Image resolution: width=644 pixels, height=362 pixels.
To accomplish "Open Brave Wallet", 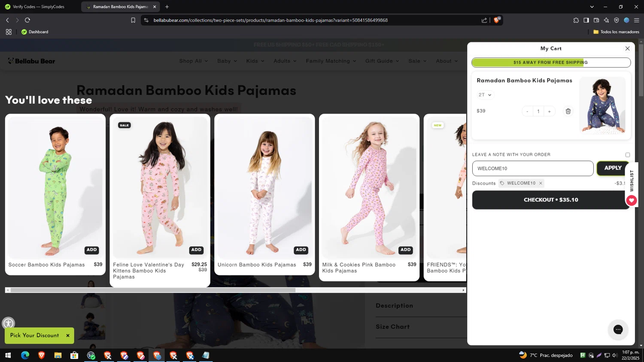I will (x=596, y=20).
